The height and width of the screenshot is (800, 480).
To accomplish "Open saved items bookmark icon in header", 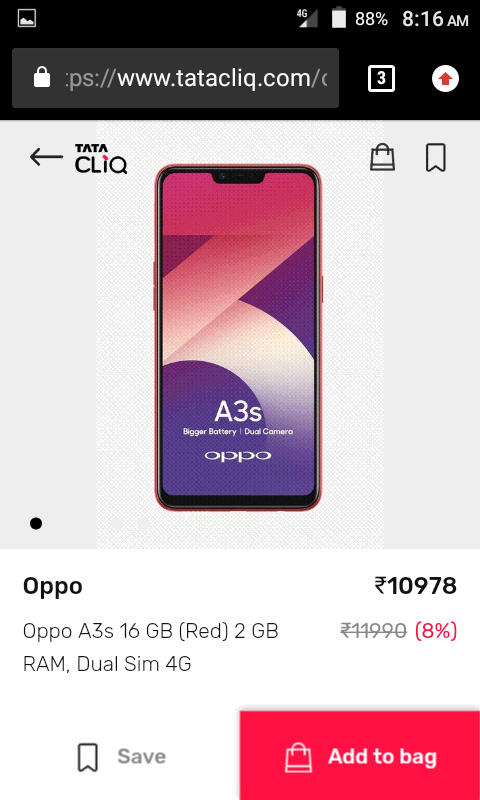I will 436,158.
